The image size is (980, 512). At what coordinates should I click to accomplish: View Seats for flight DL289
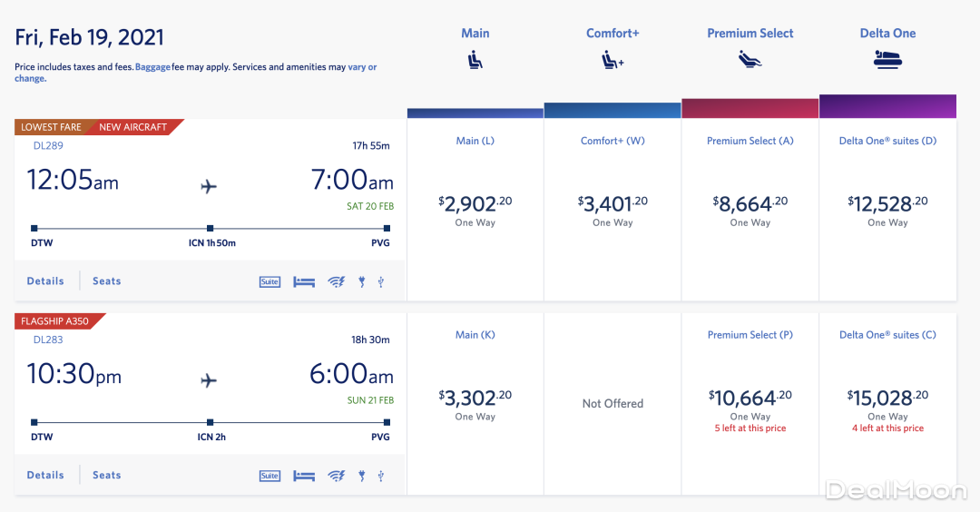pos(106,281)
